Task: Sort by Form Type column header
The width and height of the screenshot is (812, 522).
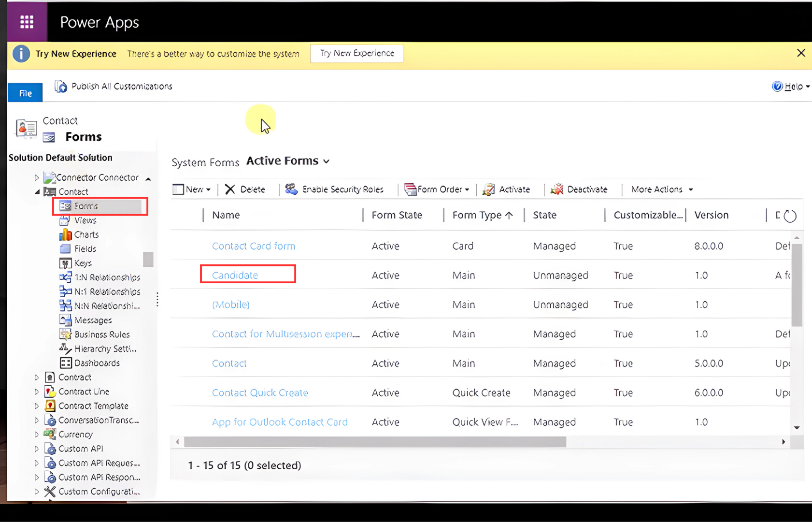Action: [x=482, y=215]
